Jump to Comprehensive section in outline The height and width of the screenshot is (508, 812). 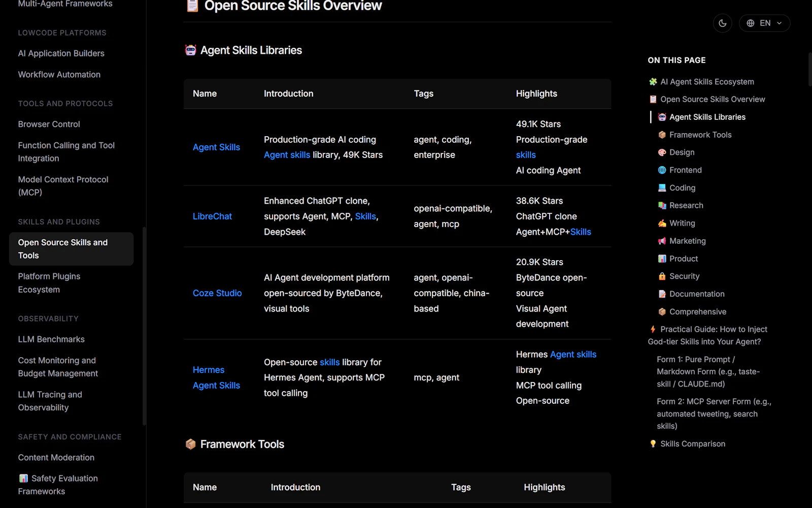pos(698,312)
